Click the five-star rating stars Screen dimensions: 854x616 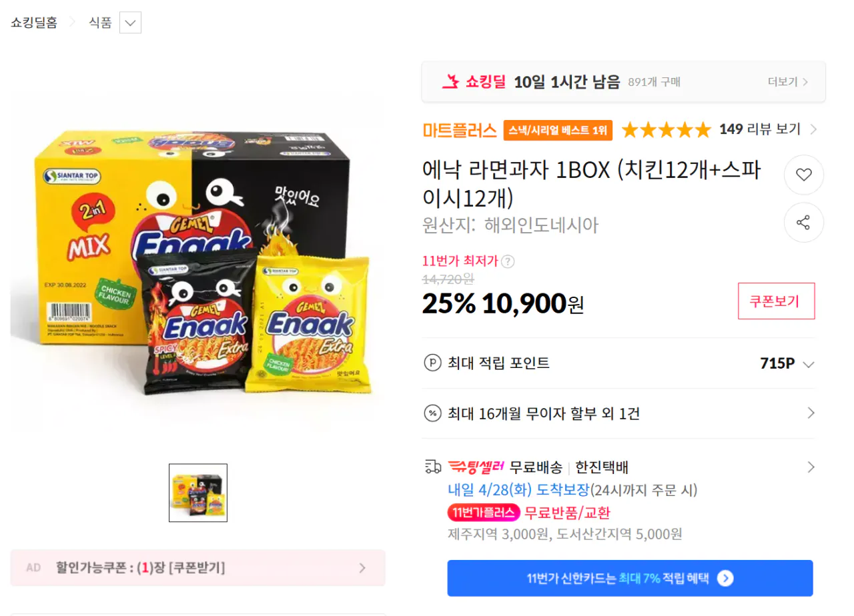[x=666, y=130]
